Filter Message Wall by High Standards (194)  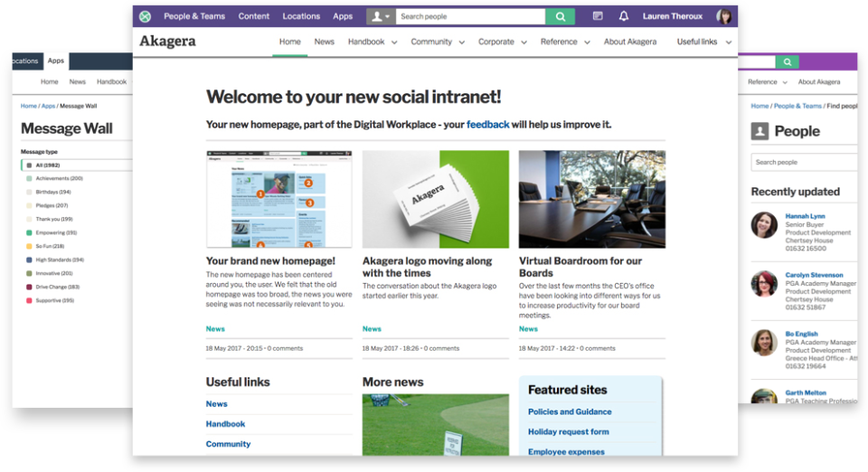coord(55,260)
